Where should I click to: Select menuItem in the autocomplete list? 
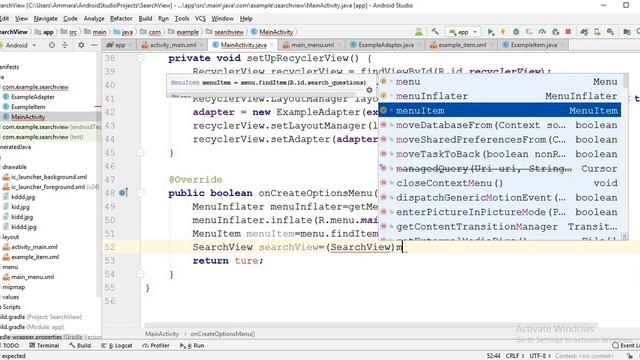coord(500,111)
